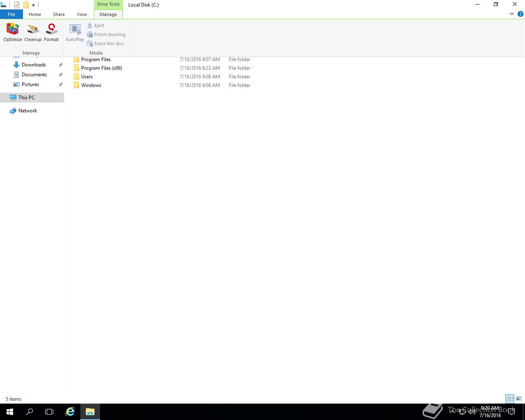
Task: Click the Properties quick access icon
Action: 17,5
